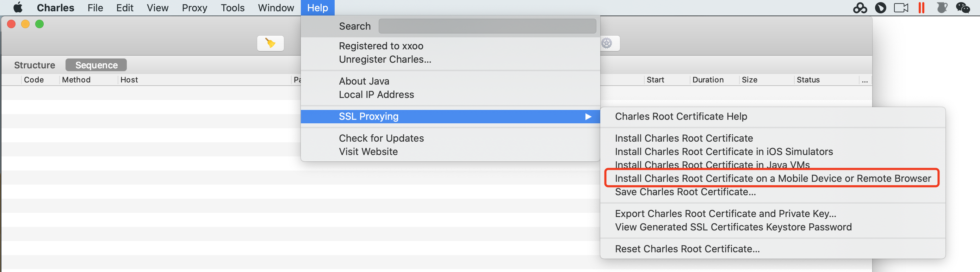Choose Save Charles Root Certificate...
The image size is (980, 272).
point(773,192)
